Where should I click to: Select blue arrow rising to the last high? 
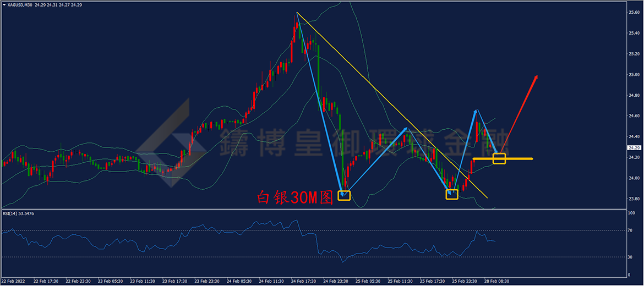coord(464,152)
